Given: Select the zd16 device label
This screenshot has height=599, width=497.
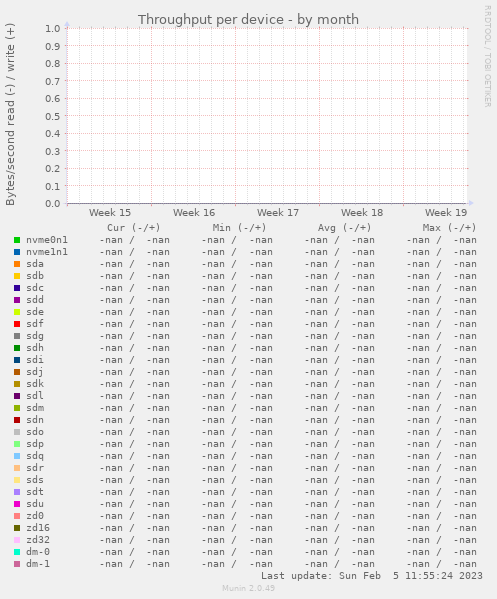Looking at the screenshot, I should point(38,528).
